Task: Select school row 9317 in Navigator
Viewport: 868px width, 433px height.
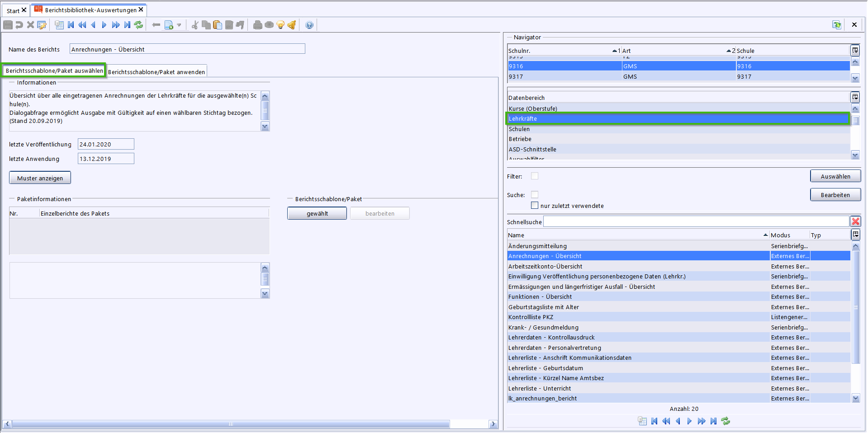Action: coord(678,76)
